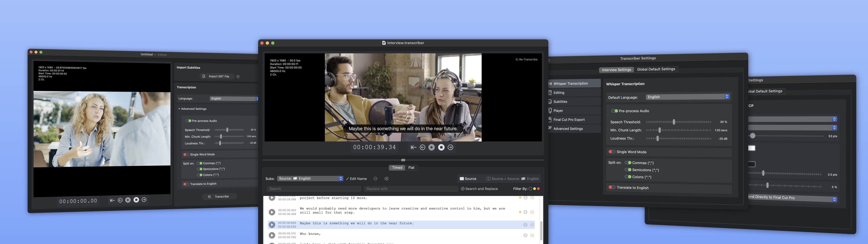
Task: Collapse Advanced Settings in Untitled window
Action: (179, 109)
